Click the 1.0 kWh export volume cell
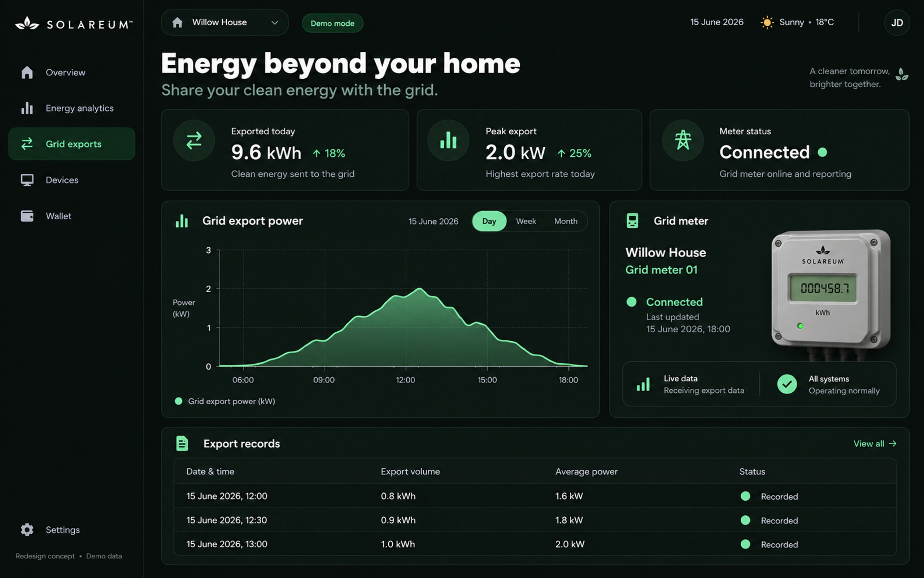Image resolution: width=924 pixels, height=578 pixels. point(397,544)
